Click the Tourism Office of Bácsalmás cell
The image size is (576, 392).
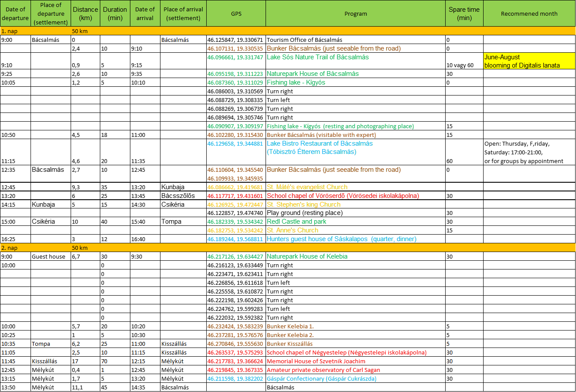304,40
